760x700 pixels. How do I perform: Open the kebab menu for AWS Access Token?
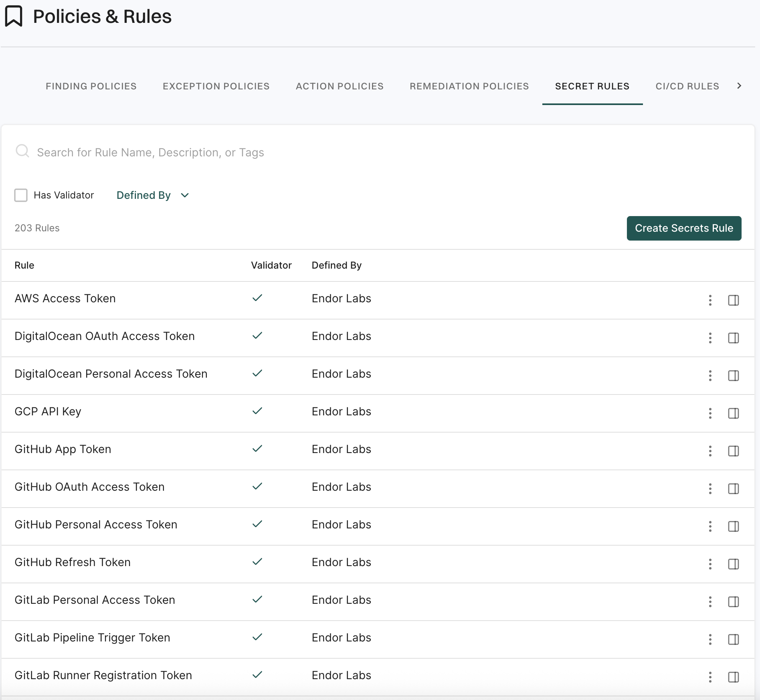coord(710,300)
